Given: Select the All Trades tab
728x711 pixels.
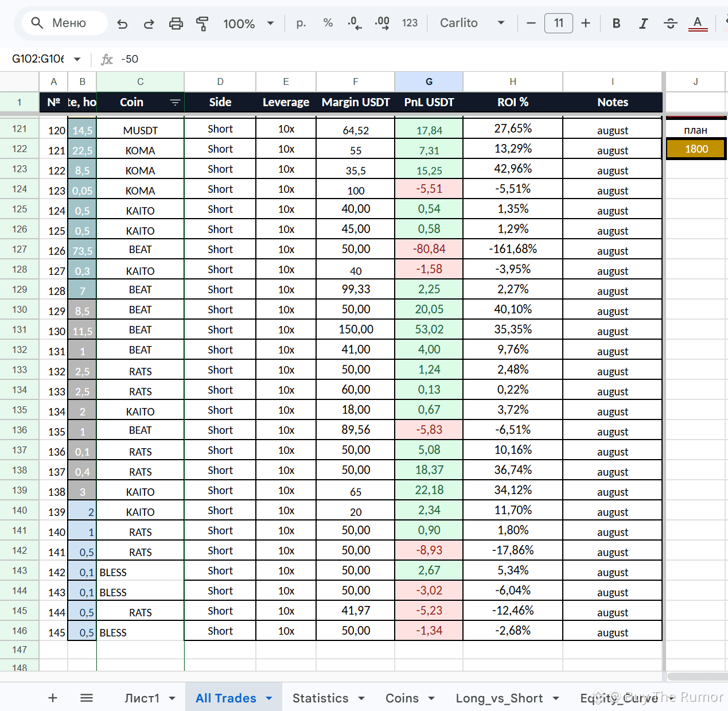Looking at the screenshot, I should (x=225, y=698).
